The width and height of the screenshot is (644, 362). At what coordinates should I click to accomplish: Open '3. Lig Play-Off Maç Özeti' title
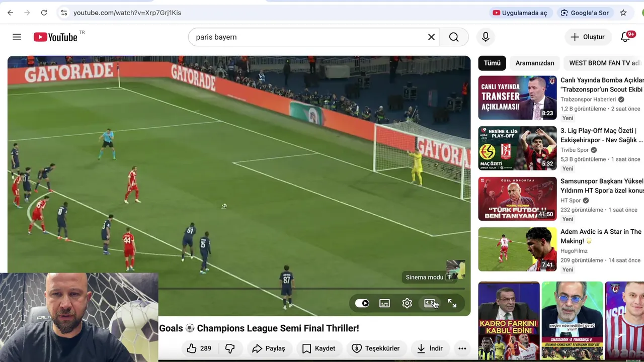tap(602, 135)
